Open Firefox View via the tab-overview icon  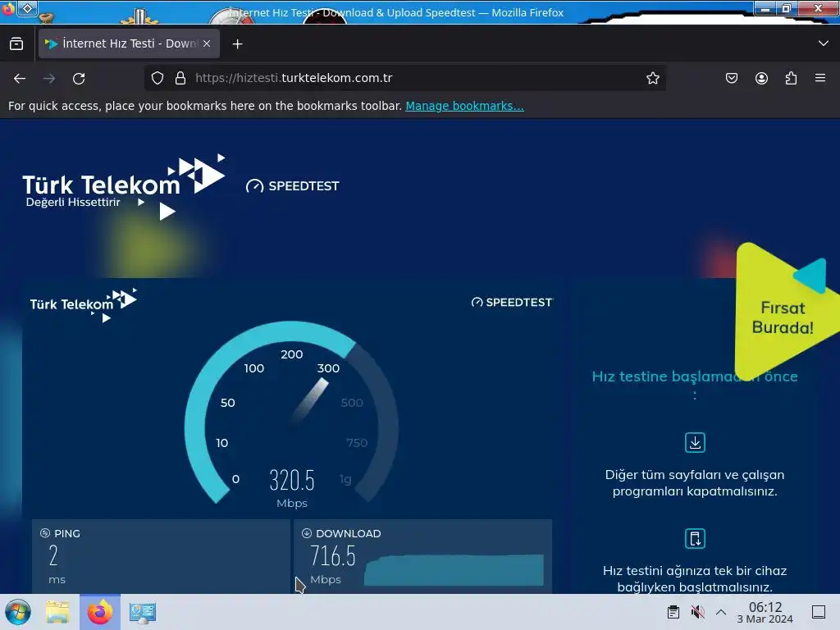pos(16,44)
